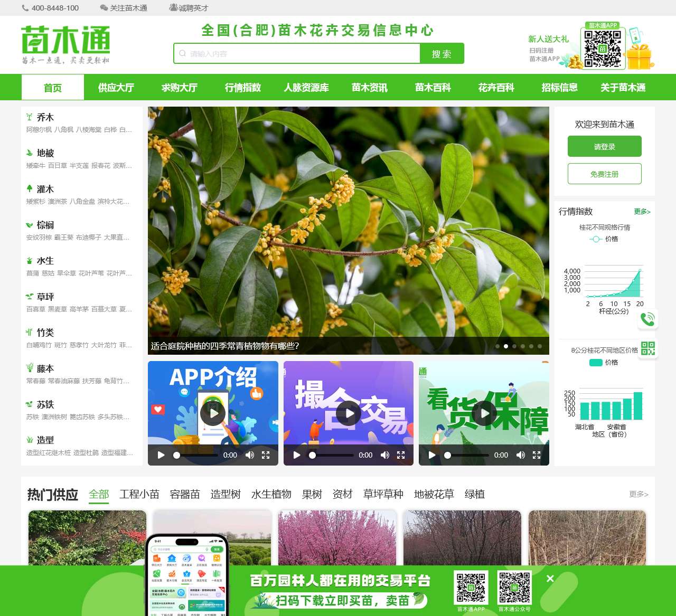Enter fullscreen on the 看货保障 video

click(537, 454)
